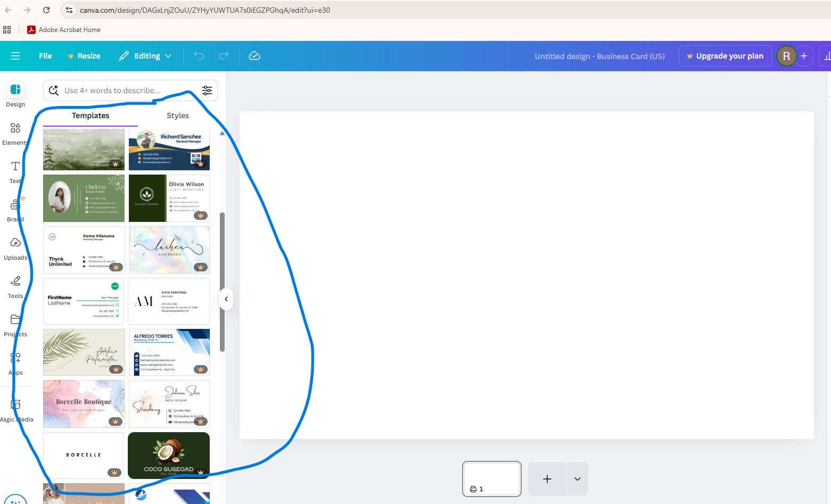Screen dimensions: 831x504
Task: Click Upgrade your plan button
Action: (x=725, y=56)
